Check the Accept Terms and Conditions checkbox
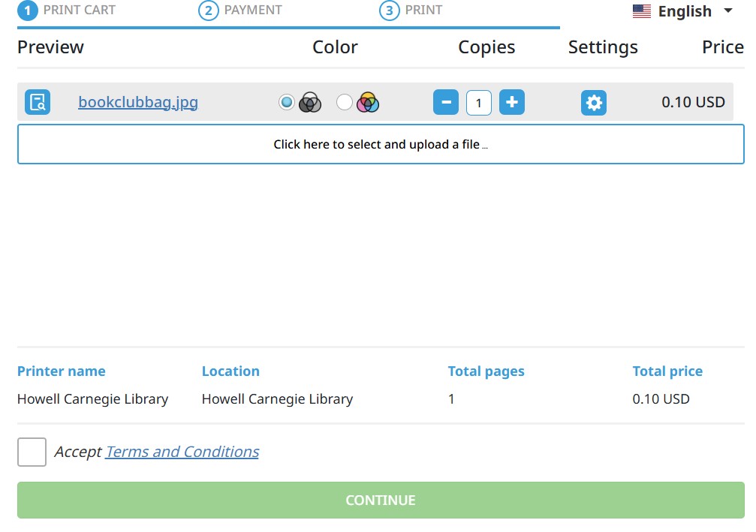Image resolution: width=756 pixels, height=532 pixels. [32, 451]
